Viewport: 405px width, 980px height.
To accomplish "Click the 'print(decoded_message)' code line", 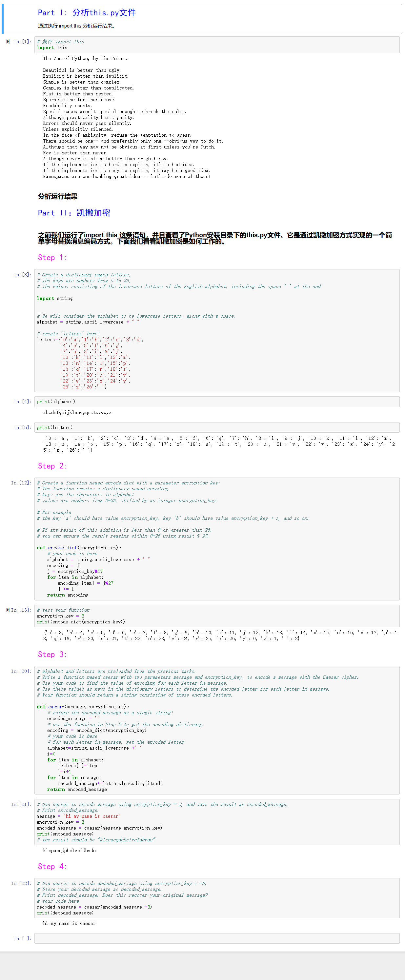I will pos(65,913).
